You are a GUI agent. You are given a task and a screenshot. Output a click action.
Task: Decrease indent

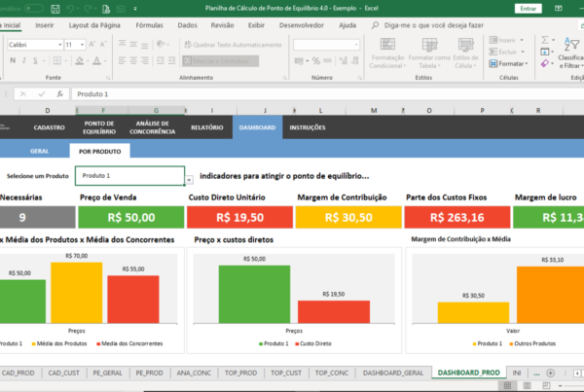(161, 60)
